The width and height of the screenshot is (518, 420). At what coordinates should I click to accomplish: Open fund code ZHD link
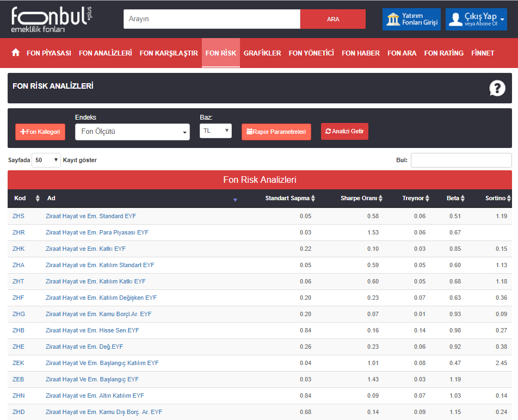click(x=18, y=412)
